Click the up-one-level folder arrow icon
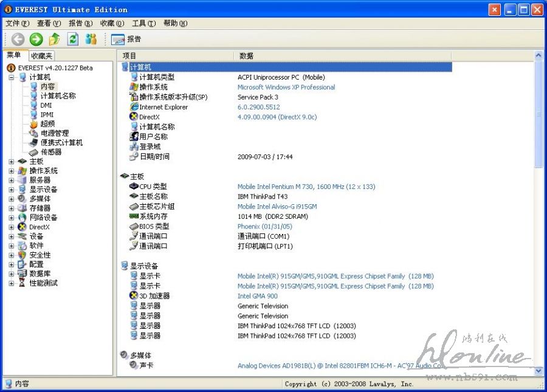Viewport: 547px width, 392px height. (x=55, y=40)
